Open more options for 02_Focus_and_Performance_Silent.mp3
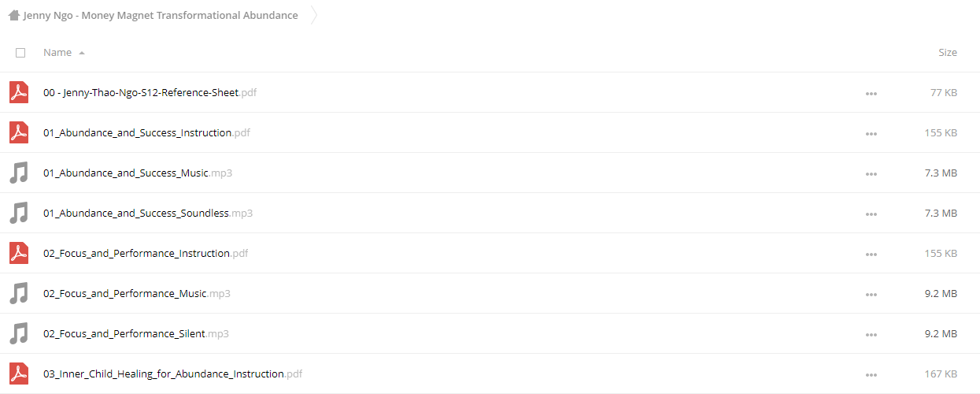Screen dimensions: 980x394 click(871, 334)
